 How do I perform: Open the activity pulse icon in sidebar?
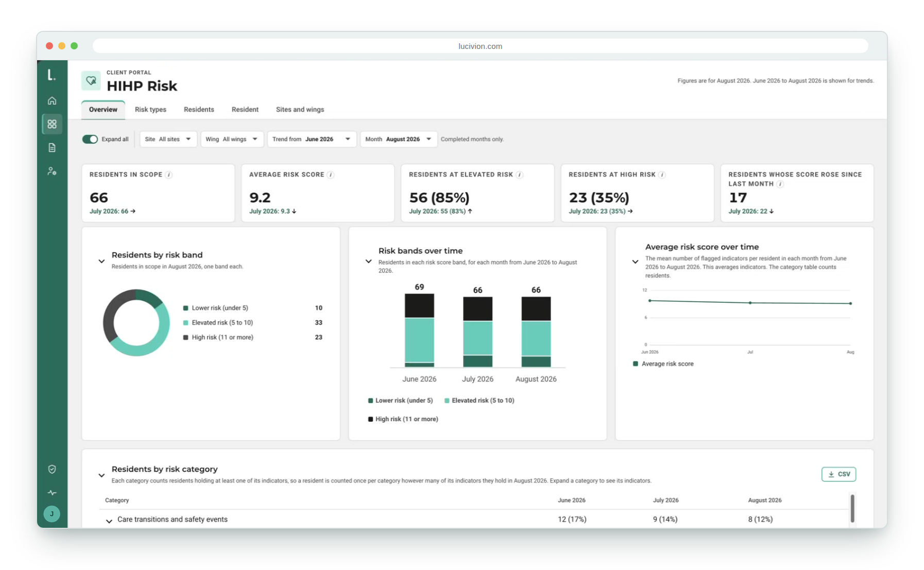pyautogui.click(x=52, y=493)
